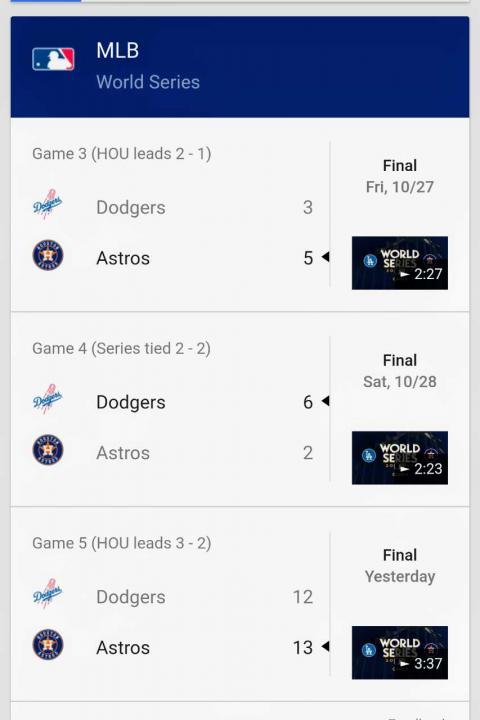Click the Astros winning score 13
Viewport: 480px width, 720px height.
(x=303, y=647)
